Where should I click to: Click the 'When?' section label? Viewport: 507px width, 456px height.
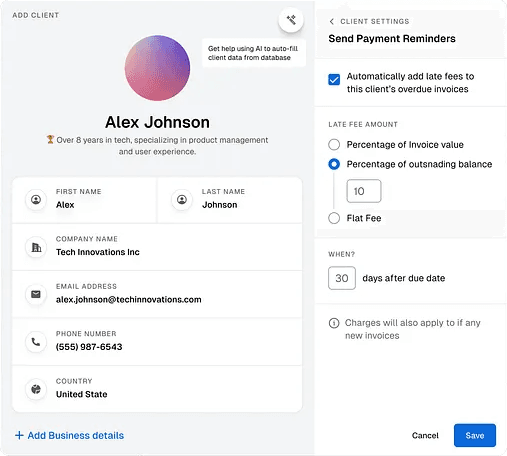coord(342,254)
